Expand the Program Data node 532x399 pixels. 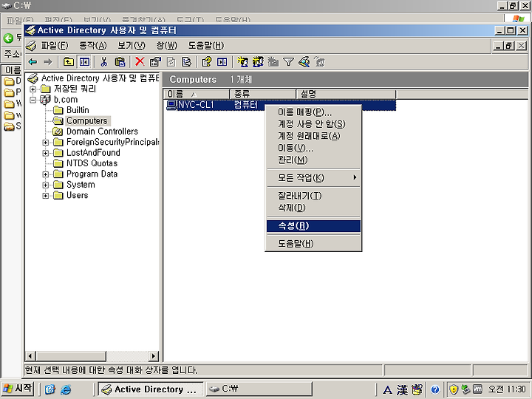pyautogui.click(x=46, y=174)
